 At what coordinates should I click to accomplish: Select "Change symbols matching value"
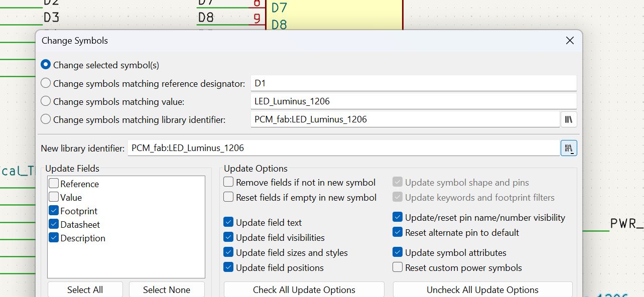(x=46, y=101)
